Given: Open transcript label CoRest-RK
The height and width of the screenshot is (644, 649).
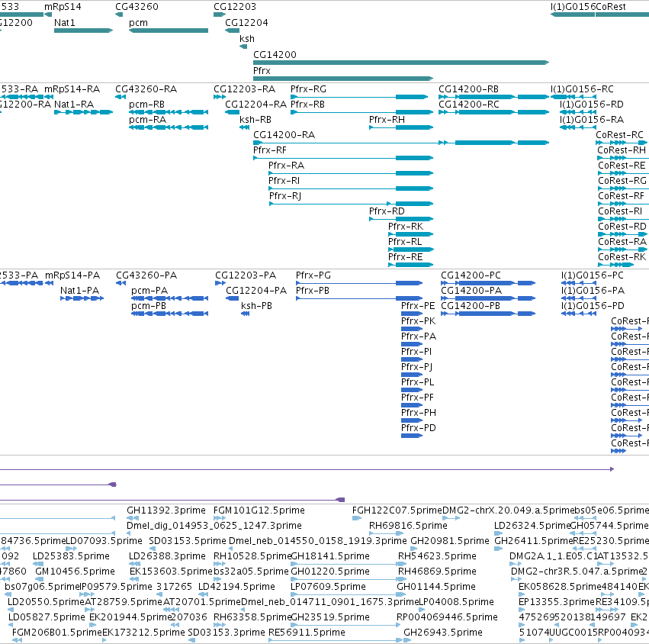Looking at the screenshot, I should [x=622, y=257].
